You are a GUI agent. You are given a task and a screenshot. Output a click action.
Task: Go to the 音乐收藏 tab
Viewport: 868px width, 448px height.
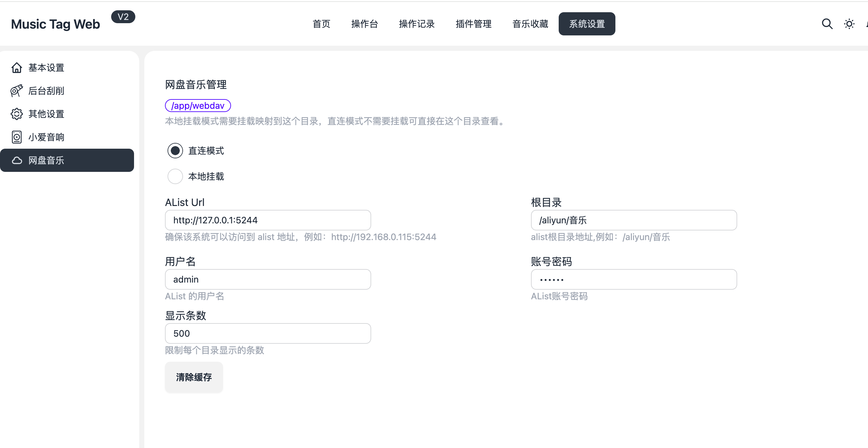pyautogui.click(x=530, y=24)
